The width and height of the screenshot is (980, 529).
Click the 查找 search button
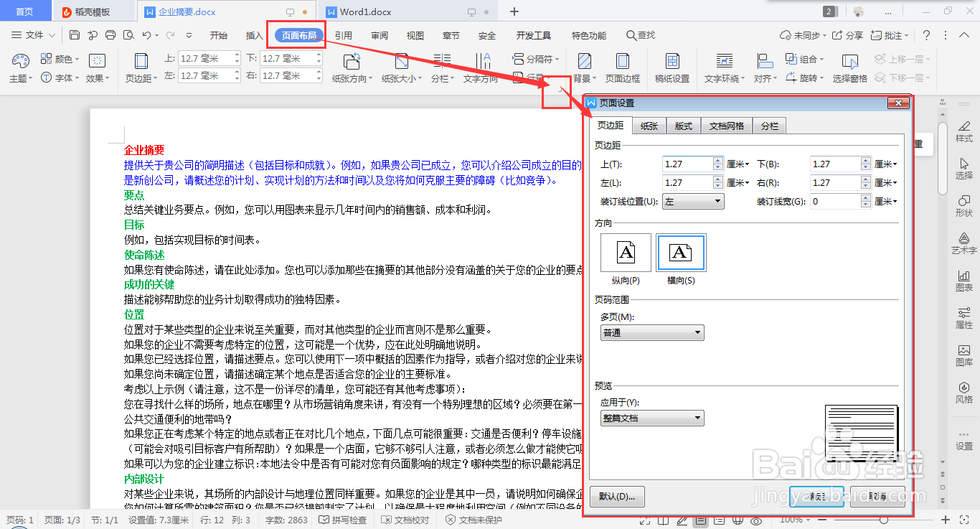641,35
